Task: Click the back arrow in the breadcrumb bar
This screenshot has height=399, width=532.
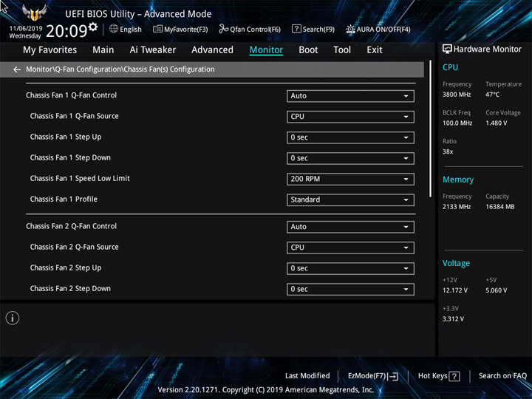Action: 17,69
